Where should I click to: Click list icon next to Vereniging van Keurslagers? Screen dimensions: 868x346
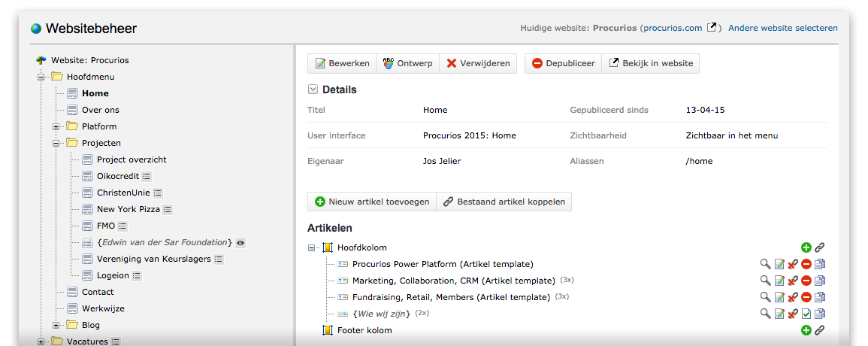click(x=219, y=259)
